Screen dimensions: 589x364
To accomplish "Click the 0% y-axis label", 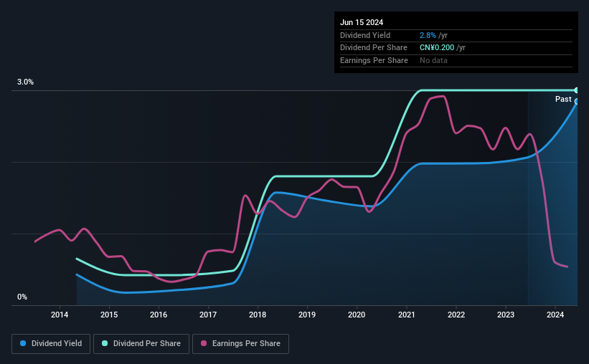I will [22, 297].
